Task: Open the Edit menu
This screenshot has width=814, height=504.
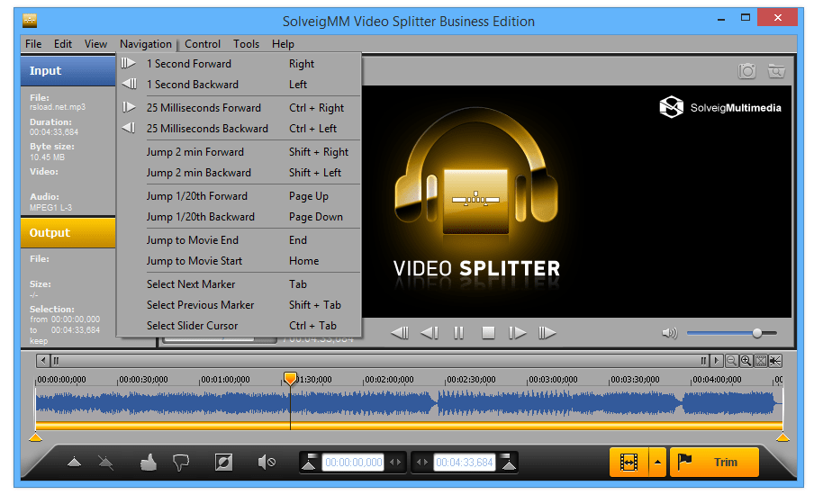Action: (63, 44)
